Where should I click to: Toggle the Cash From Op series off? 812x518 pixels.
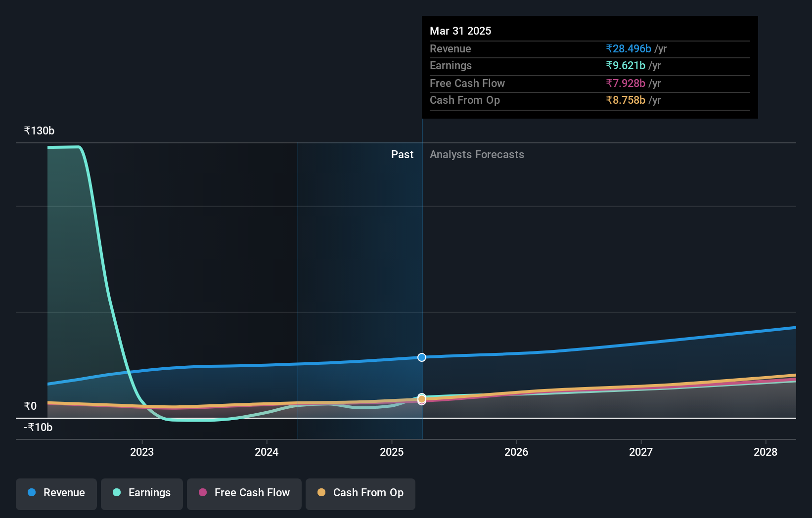coord(361,494)
